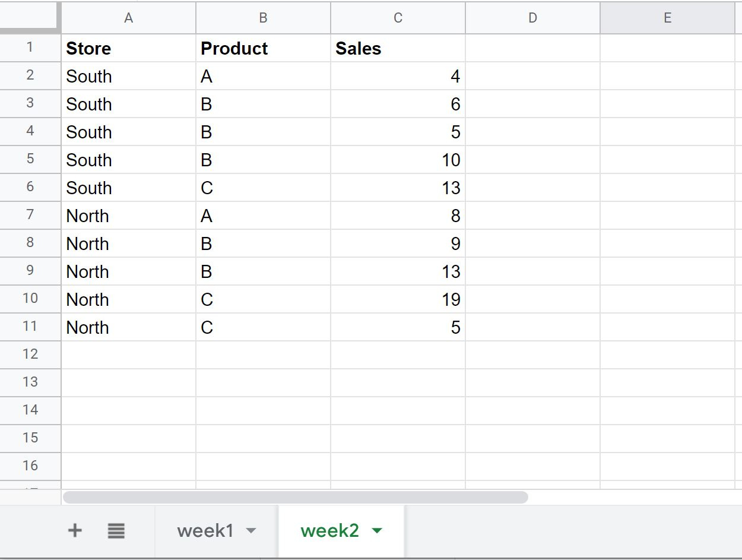Select column header A

click(128, 18)
